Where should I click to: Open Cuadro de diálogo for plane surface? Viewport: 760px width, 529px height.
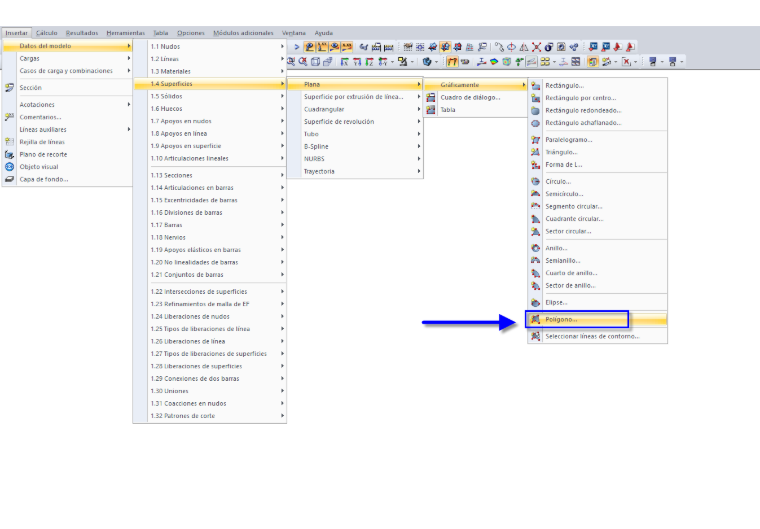(475, 97)
